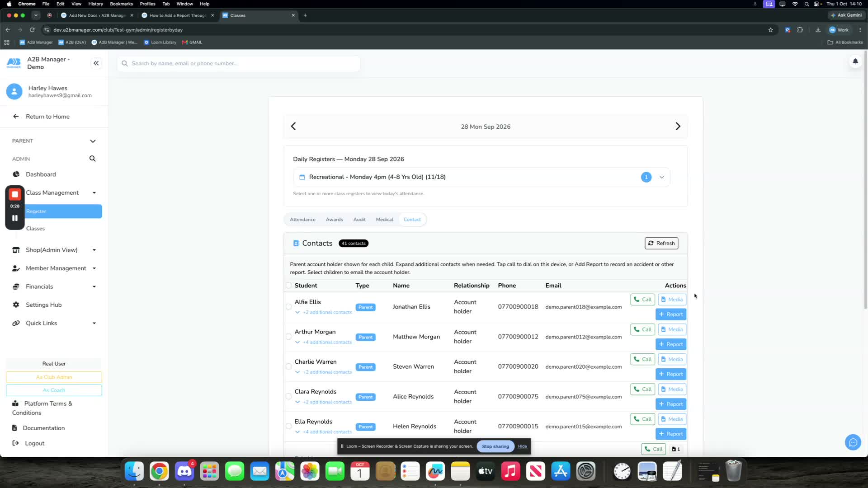Expand Alfie Ellis additional contacts
Screen dimensions: 868x488
pyautogui.click(x=323, y=312)
